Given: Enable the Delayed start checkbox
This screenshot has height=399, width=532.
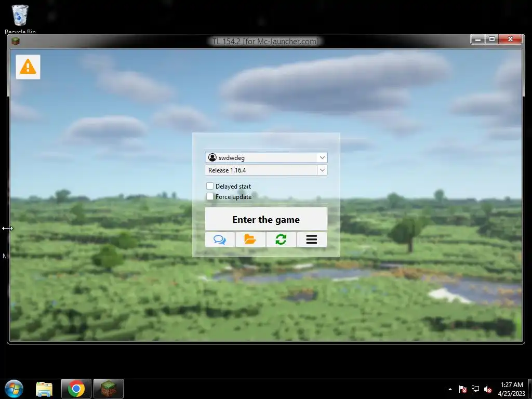Looking at the screenshot, I should (x=210, y=186).
